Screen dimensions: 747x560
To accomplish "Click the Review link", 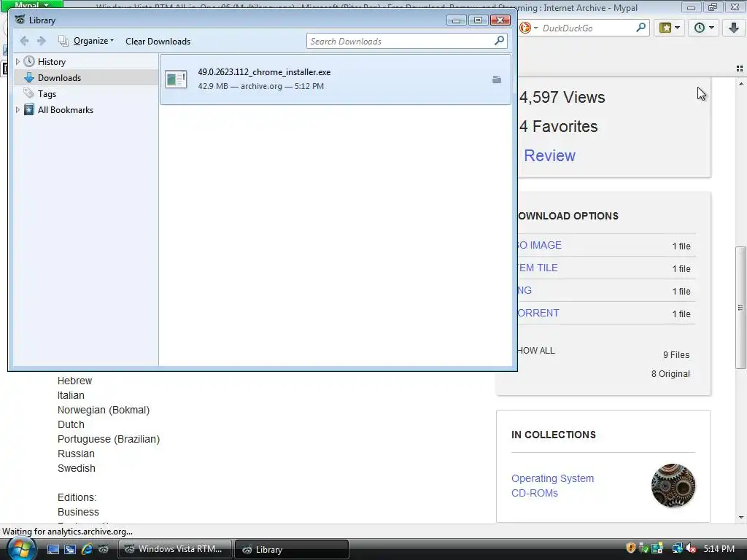I will [x=549, y=156].
